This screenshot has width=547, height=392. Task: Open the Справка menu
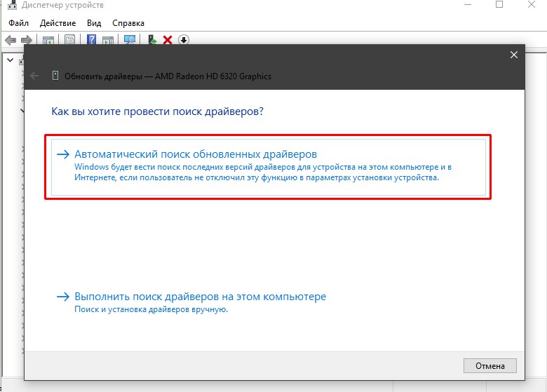[x=128, y=23]
